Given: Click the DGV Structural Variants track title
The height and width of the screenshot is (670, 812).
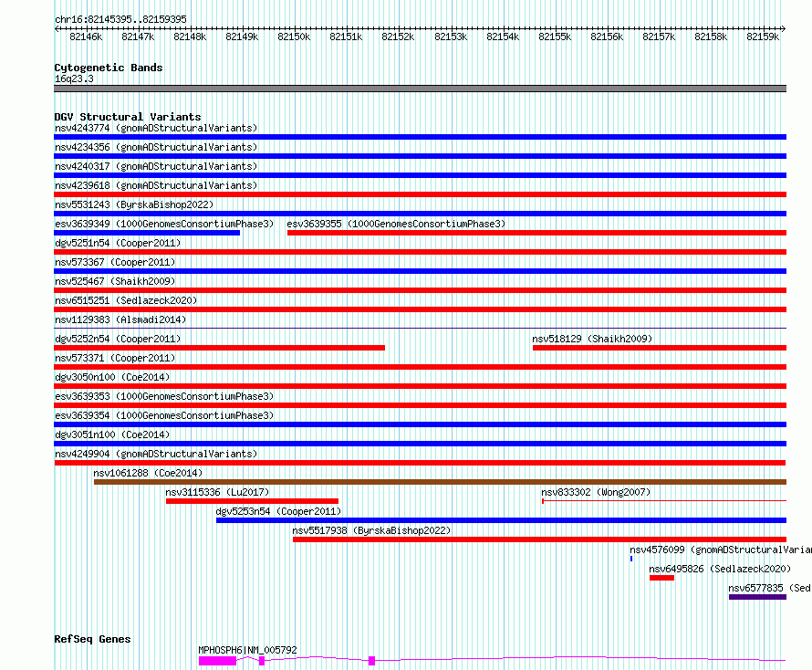Looking at the screenshot, I should point(128,117).
